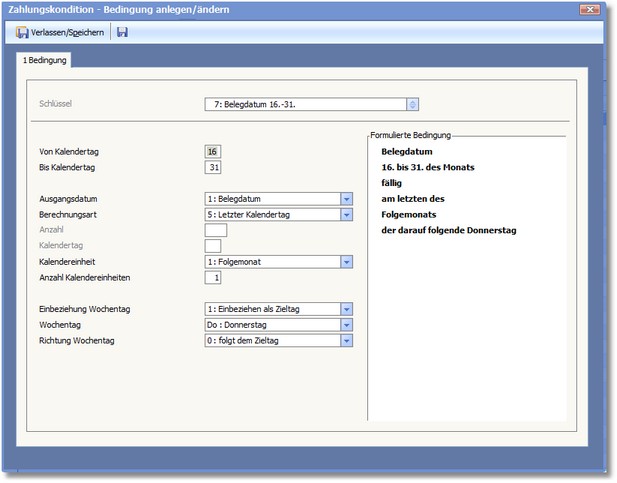The image size is (617, 483).
Task: Expand the Einbeziehung Wochentag dropdown arrow
Action: [347, 310]
